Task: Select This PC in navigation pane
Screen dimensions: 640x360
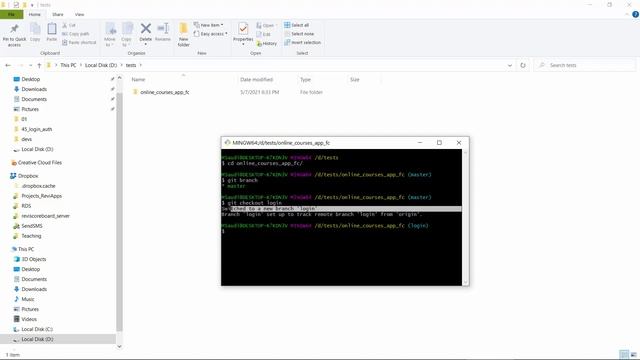Action: tap(26, 249)
